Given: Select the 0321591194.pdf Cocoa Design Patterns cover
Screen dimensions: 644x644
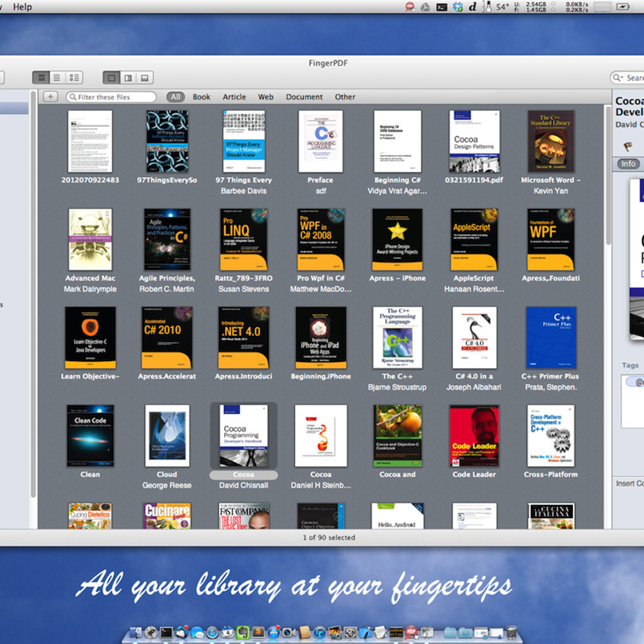Looking at the screenshot, I should pyautogui.click(x=474, y=142).
